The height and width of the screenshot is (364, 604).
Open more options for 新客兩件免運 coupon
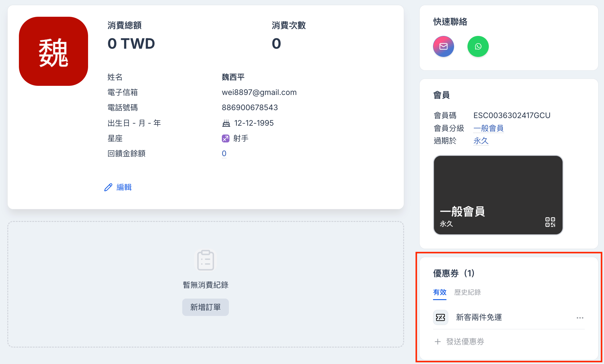point(580,318)
